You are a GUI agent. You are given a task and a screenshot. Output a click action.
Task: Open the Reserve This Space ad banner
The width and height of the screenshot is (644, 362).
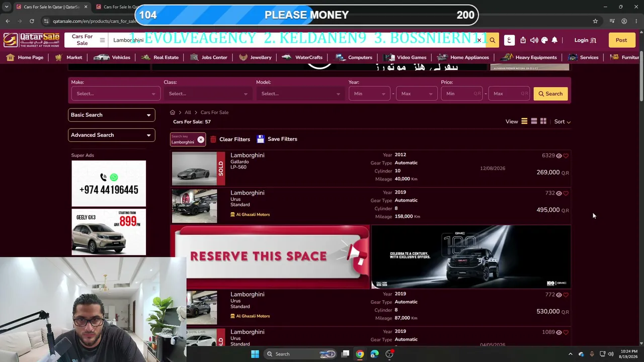tap(270, 256)
